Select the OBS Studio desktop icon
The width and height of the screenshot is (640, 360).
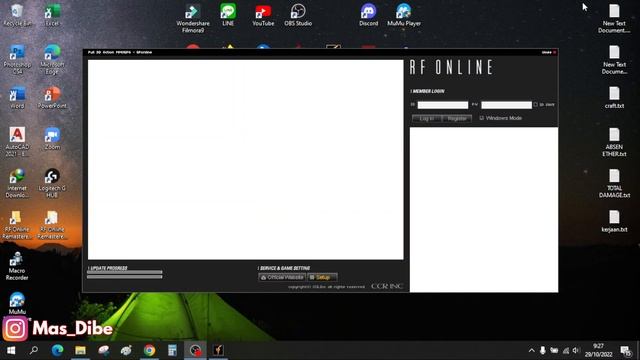tap(298, 15)
